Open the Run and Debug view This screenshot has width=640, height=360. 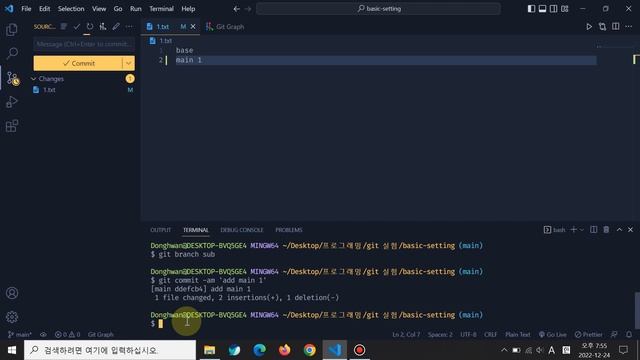pyautogui.click(x=12, y=102)
